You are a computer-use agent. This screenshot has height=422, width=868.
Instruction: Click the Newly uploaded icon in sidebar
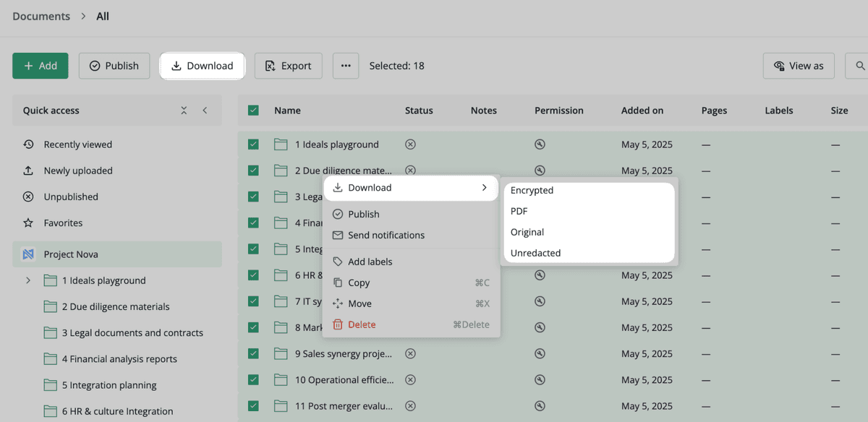[29, 171]
